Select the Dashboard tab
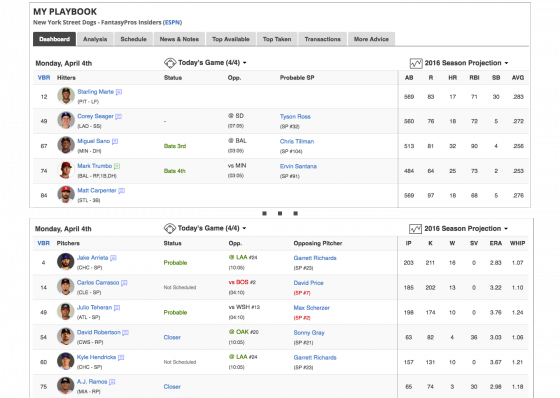Screen dimensions: 560x398 (x=54, y=39)
